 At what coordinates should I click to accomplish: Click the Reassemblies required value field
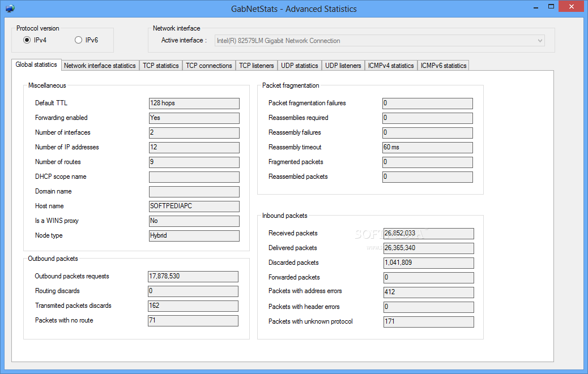428,118
